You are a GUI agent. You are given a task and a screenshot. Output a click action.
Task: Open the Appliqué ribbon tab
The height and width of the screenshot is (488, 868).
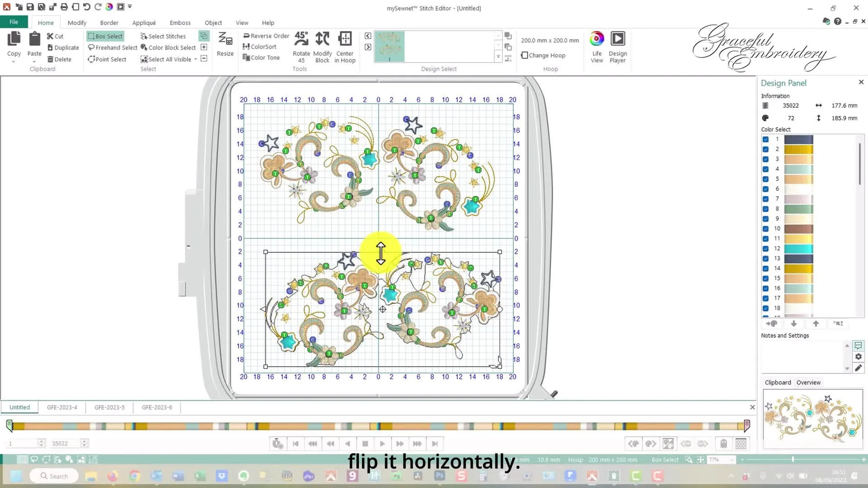(144, 22)
